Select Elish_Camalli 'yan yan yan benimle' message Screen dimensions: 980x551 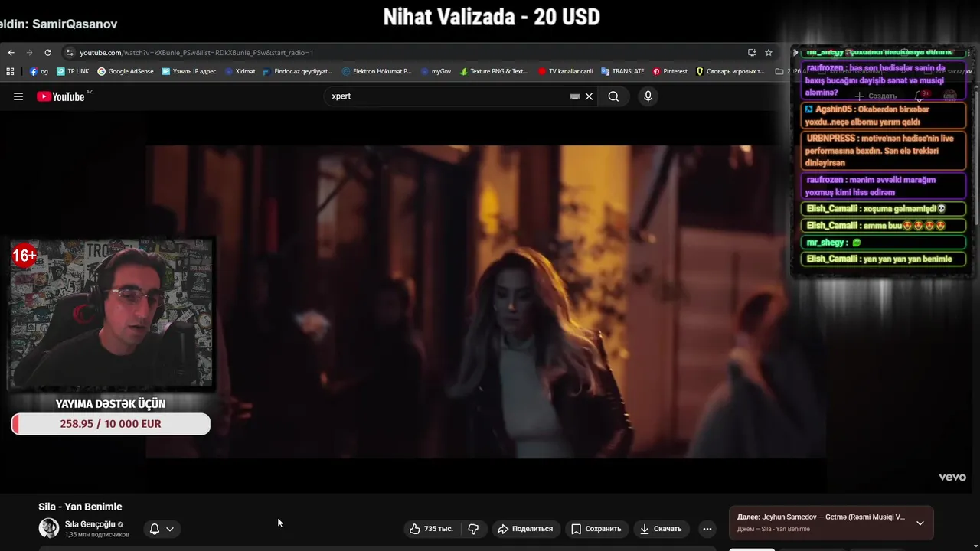click(884, 259)
